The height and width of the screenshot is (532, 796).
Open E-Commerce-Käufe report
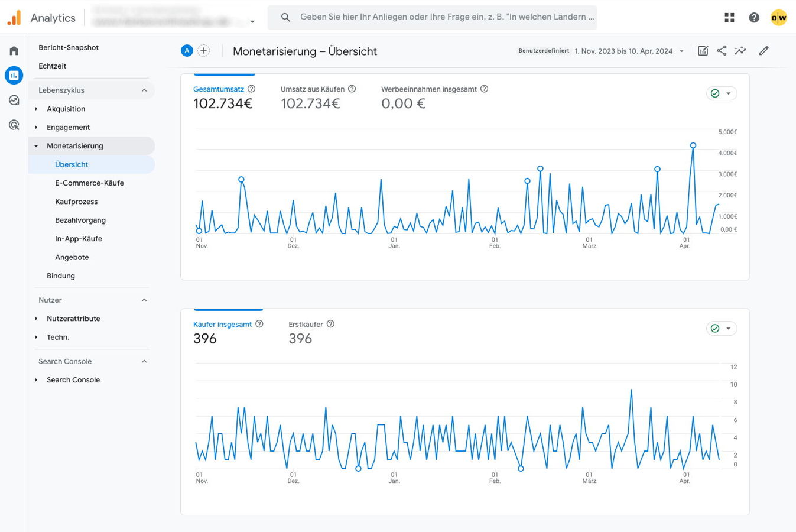[x=89, y=183]
